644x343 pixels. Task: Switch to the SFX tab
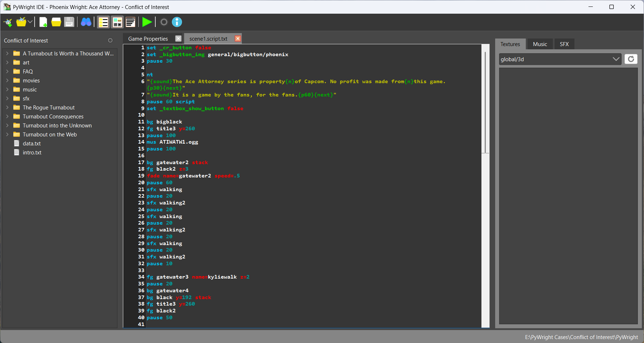click(564, 44)
